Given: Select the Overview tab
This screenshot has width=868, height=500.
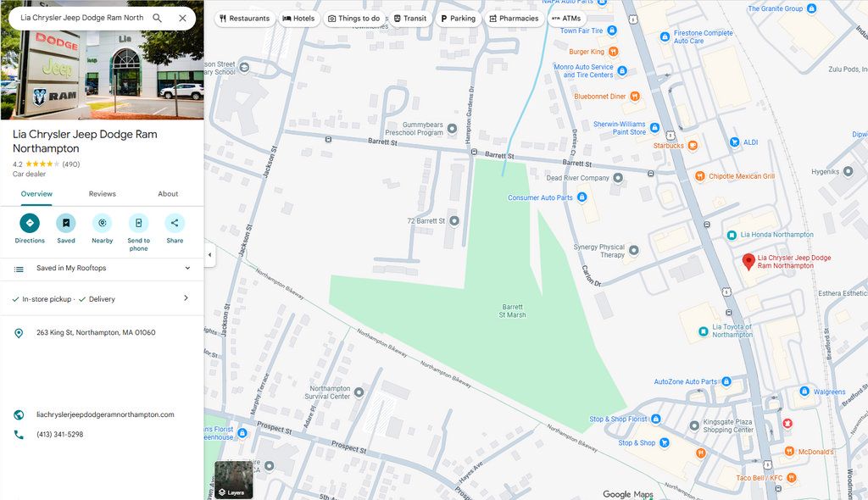Looking at the screenshot, I should point(36,194).
